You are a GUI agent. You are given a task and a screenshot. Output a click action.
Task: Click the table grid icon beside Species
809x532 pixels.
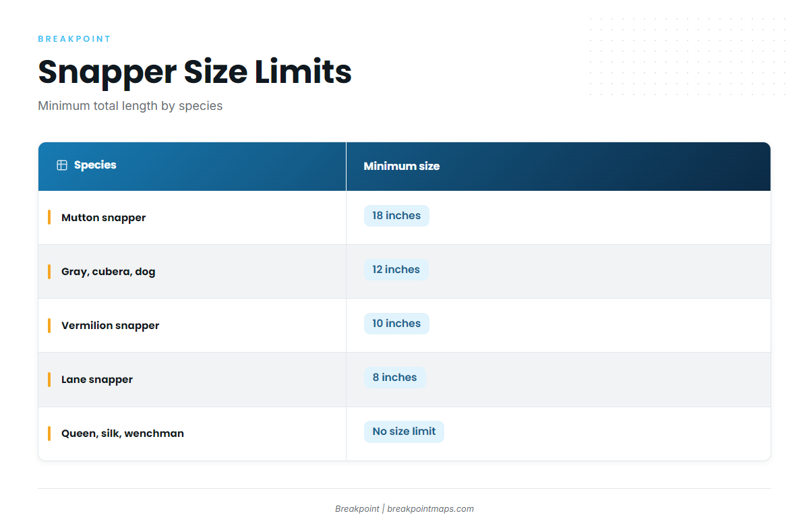coord(62,165)
